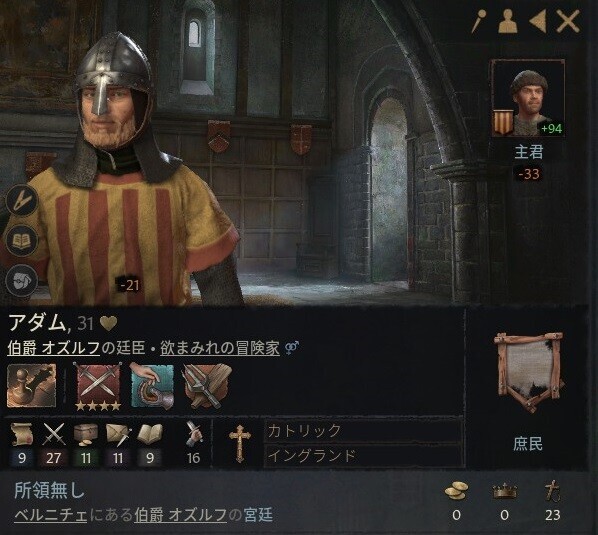Click the chess-piece education trait icon
The width and height of the screenshot is (598, 535).
(x=32, y=385)
